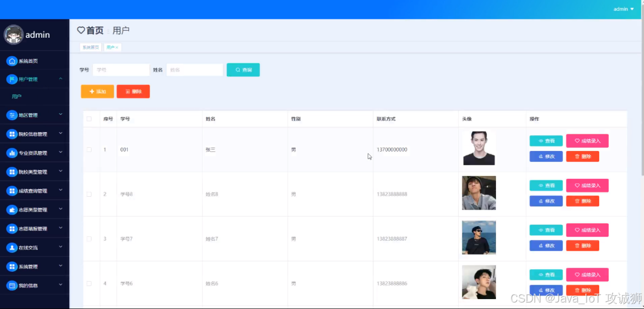The image size is (644, 309).
Task: Toggle the select-all checkbox in table header
Action: (89, 119)
